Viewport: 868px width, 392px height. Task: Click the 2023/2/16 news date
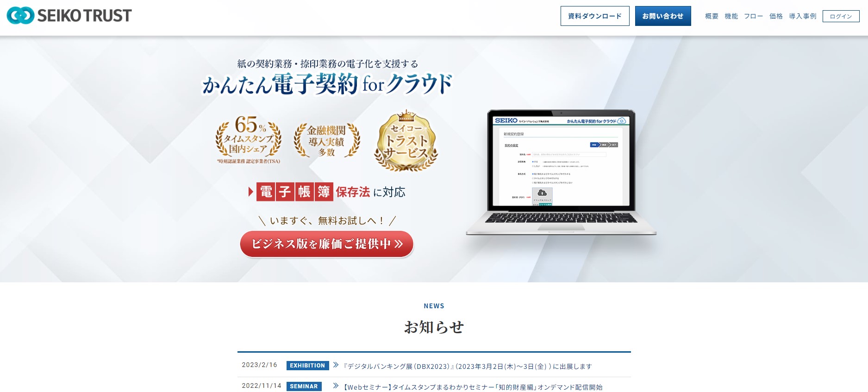259,365
